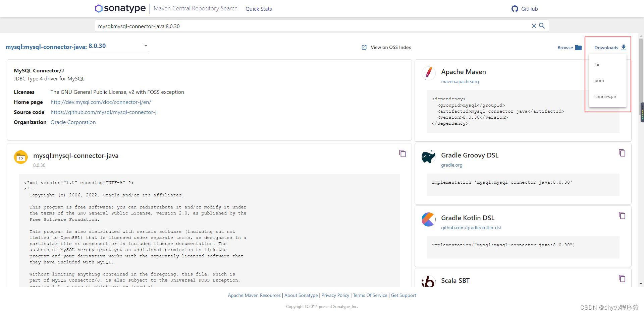Viewport: 644px width, 314px height.
Task: Click the GNU General Public License text
Action: click(x=117, y=92)
